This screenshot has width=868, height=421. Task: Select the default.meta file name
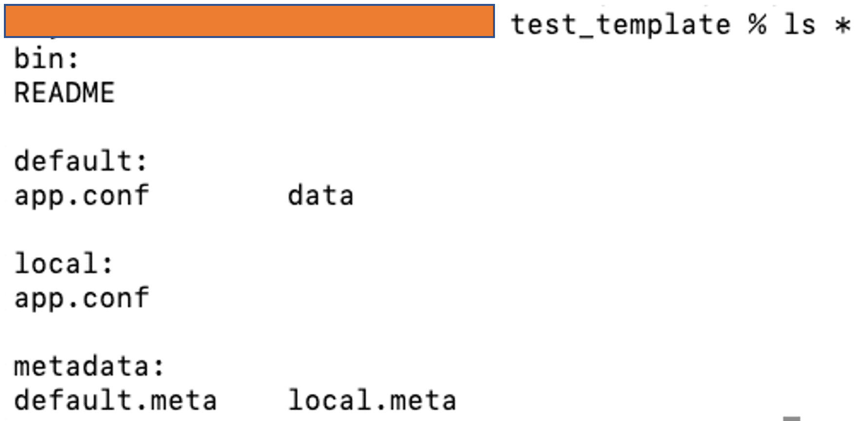pos(115,400)
